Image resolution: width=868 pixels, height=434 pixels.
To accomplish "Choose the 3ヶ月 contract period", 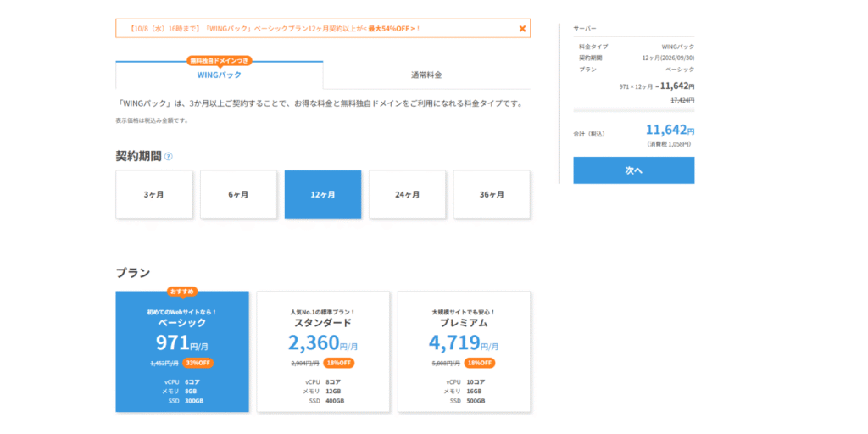I will click(x=154, y=194).
